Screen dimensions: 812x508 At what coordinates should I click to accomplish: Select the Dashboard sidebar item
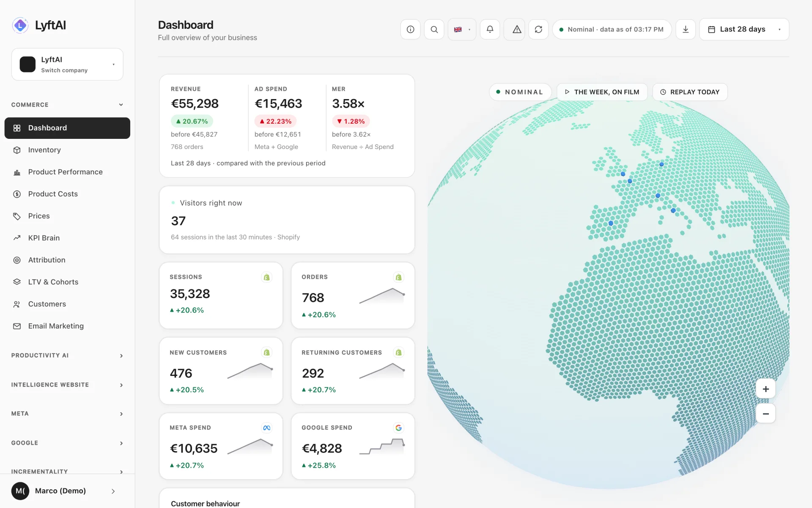coord(67,128)
